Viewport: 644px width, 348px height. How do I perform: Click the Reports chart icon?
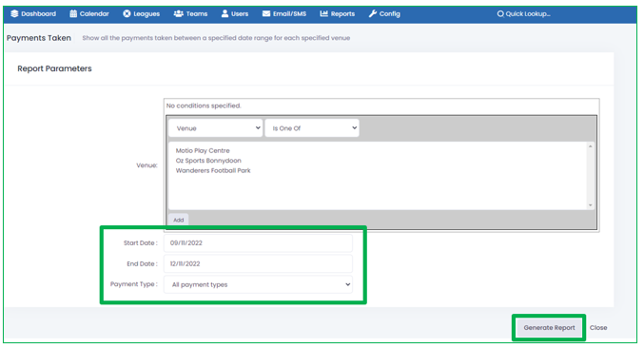(x=324, y=13)
